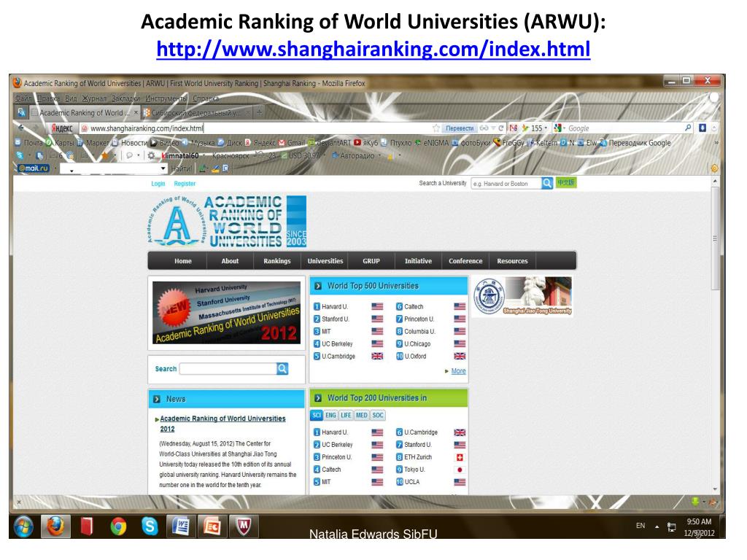This screenshot has width=747, height=560.
Task: Open new tab with plus button
Action: pos(259,112)
